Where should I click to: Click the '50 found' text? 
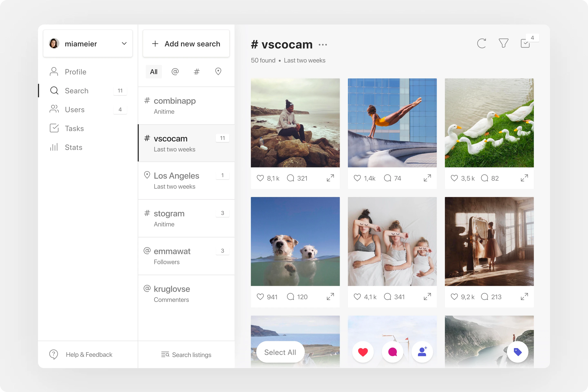[x=263, y=60]
